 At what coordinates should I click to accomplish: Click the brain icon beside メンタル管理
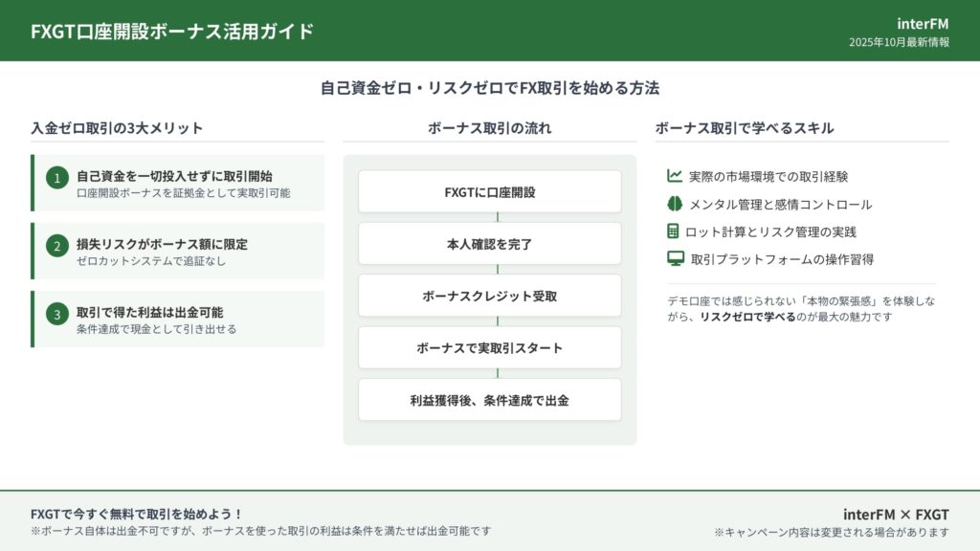pos(675,204)
